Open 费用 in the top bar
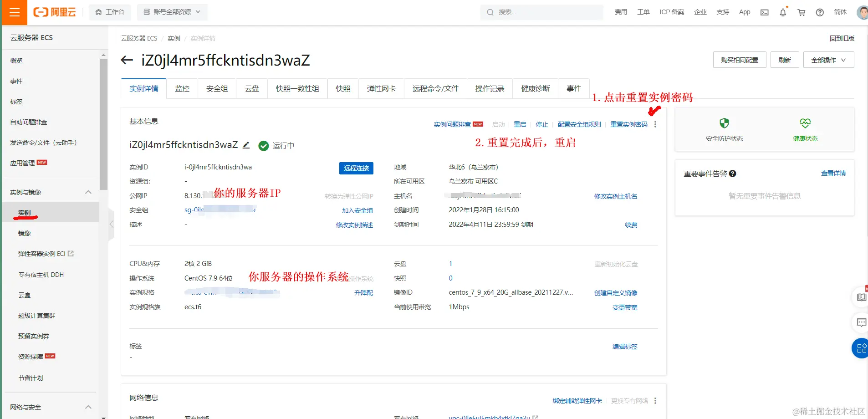The width and height of the screenshot is (868, 419). 621,12
